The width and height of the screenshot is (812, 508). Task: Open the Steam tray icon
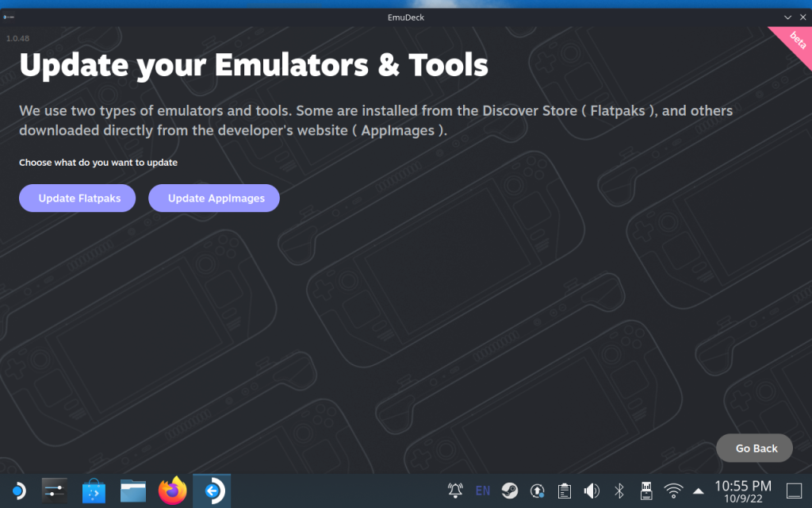point(510,491)
